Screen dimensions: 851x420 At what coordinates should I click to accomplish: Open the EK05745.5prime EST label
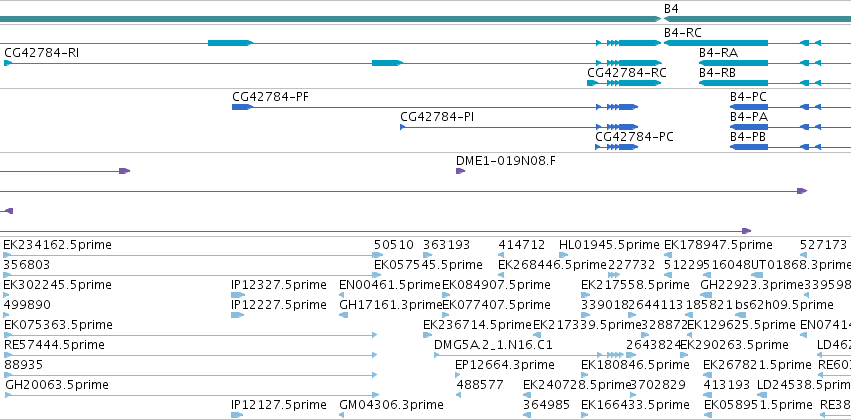[x=428, y=265]
